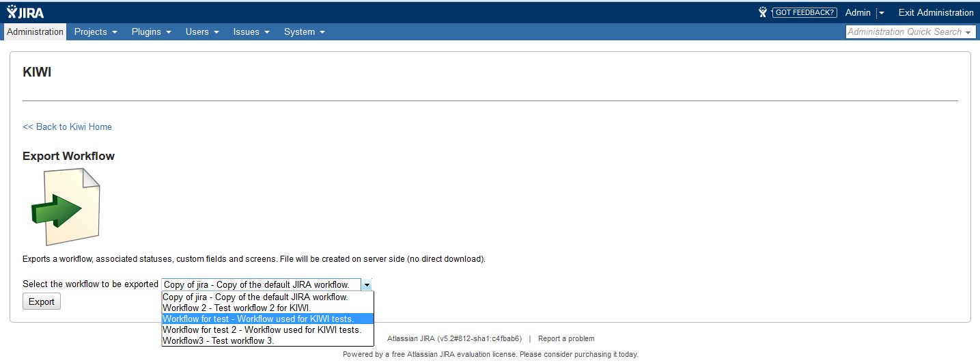Click Exit Administration

pos(936,12)
